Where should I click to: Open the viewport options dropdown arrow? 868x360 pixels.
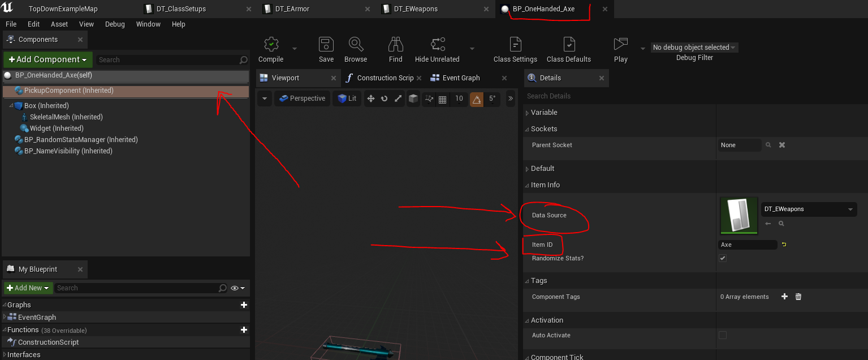[265, 98]
